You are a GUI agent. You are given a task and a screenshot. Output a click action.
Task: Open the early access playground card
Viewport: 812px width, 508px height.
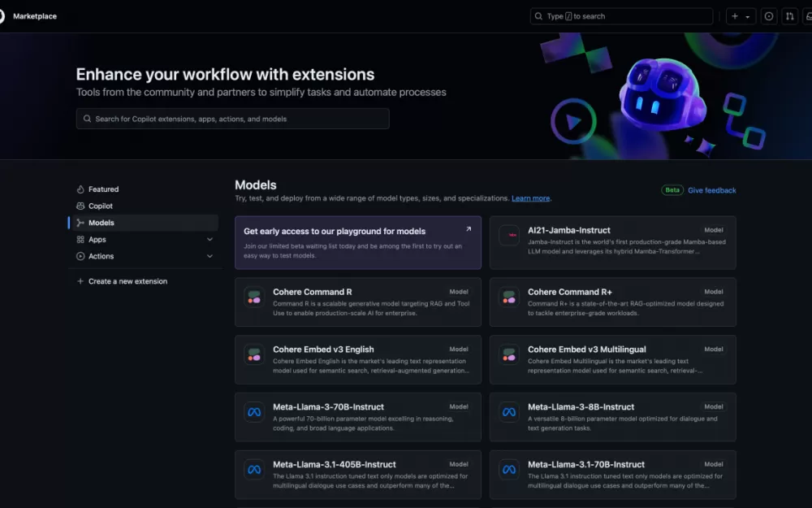click(358, 242)
